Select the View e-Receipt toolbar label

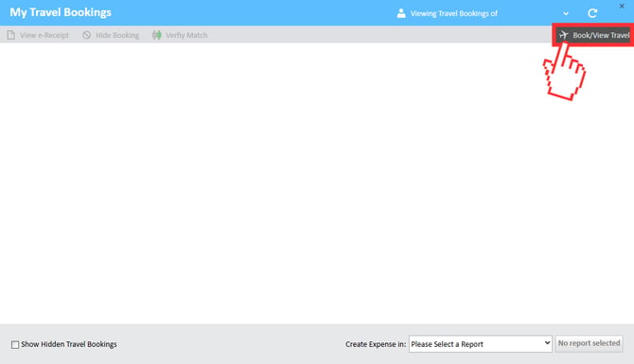(x=44, y=35)
